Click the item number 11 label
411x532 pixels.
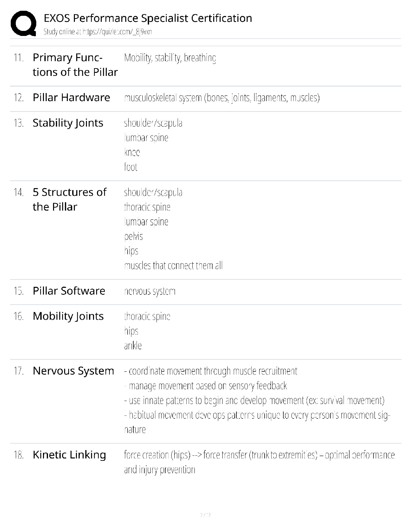coord(18,58)
